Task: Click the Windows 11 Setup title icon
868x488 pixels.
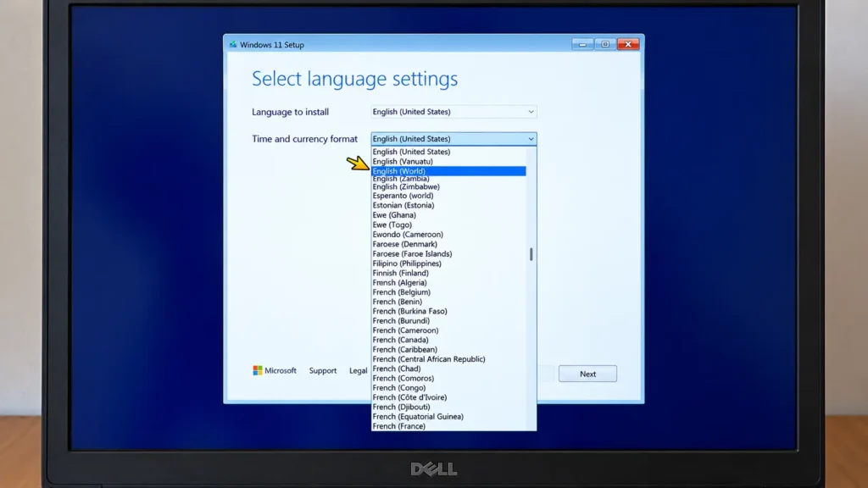Action: (233, 44)
